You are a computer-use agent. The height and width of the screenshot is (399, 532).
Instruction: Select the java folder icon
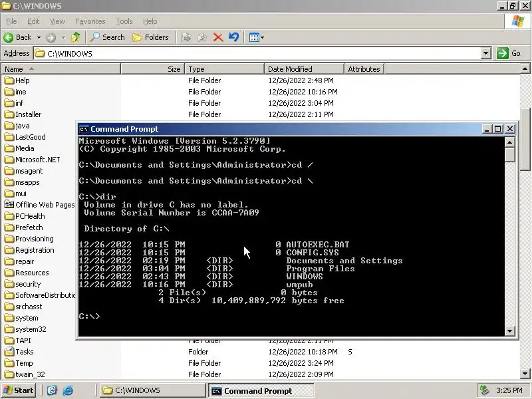[x=9, y=126]
